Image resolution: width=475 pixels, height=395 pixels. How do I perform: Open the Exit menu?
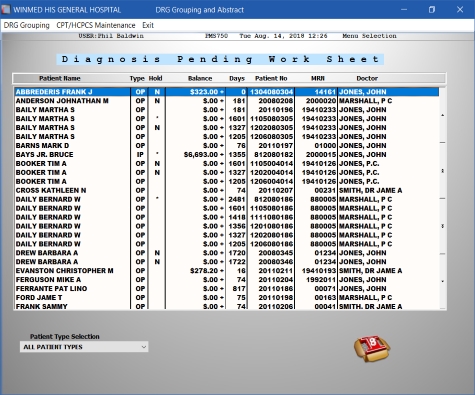(x=148, y=25)
